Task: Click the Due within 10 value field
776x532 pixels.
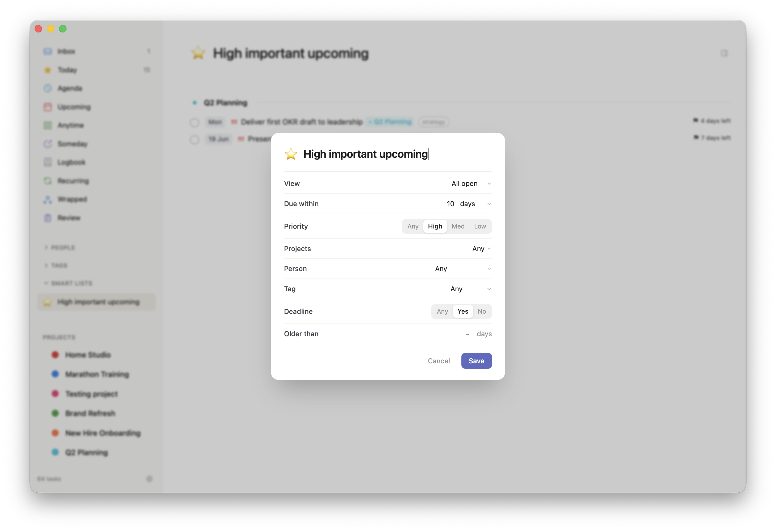Action: [450, 204]
